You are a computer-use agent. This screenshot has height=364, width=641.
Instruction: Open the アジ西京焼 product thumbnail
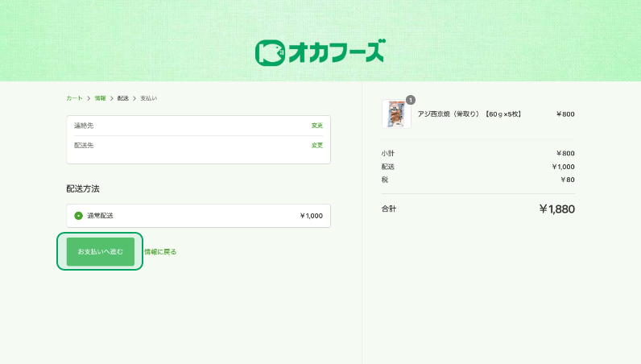395,114
